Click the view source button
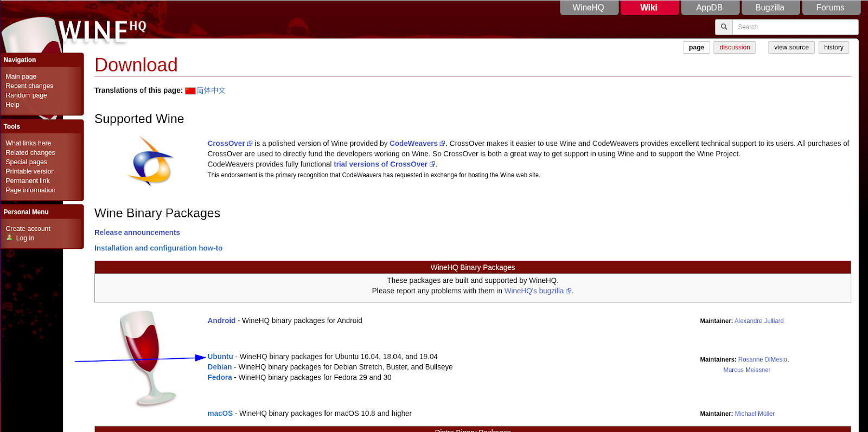This screenshot has height=432, width=868. coord(792,47)
